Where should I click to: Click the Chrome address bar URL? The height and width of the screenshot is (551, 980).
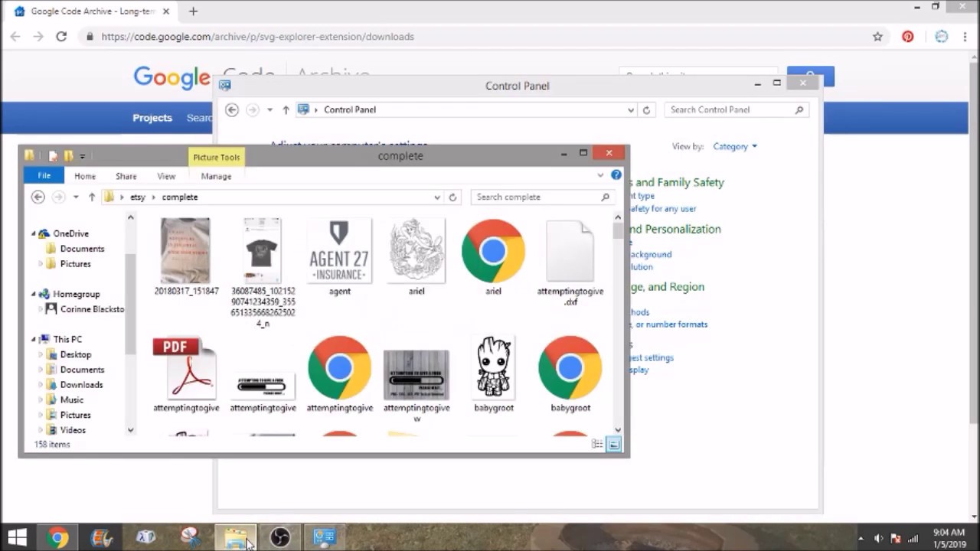tap(257, 36)
